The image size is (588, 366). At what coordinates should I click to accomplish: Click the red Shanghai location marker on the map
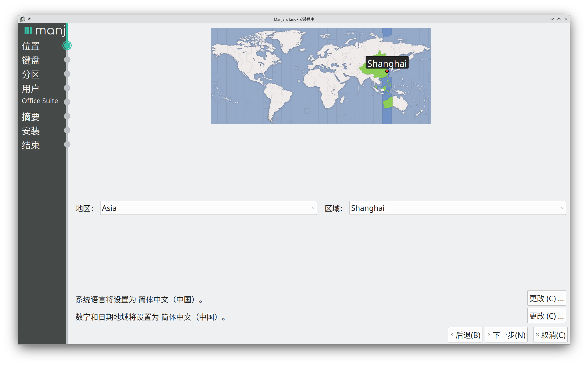click(387, 71)
